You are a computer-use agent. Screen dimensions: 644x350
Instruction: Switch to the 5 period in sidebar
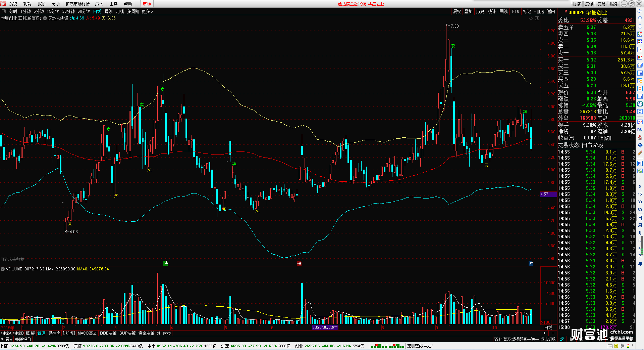point(640,186)
